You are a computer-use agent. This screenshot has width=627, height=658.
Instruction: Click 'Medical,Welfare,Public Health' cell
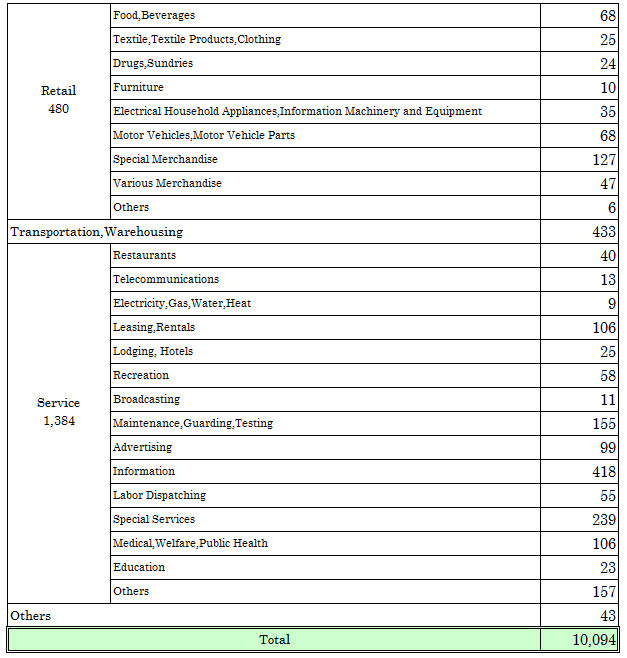click(325, 543)
